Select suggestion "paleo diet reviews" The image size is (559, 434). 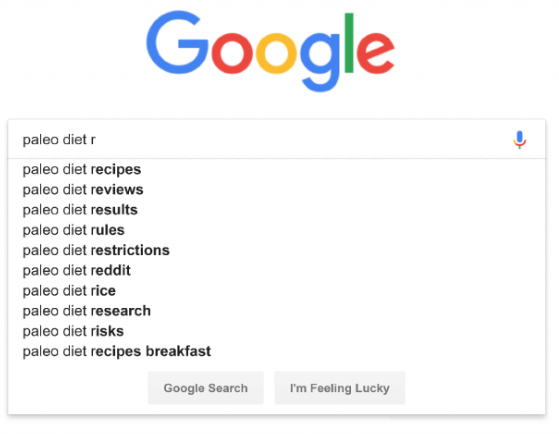point(83,190)
